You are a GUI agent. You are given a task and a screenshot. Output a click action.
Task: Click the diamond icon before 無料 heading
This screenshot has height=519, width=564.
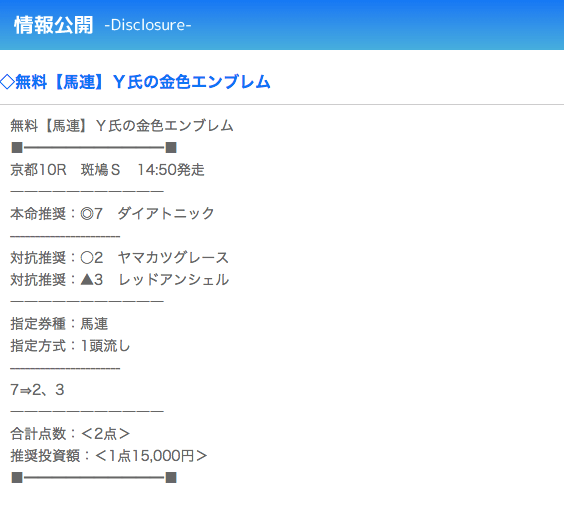click(7, 82)
